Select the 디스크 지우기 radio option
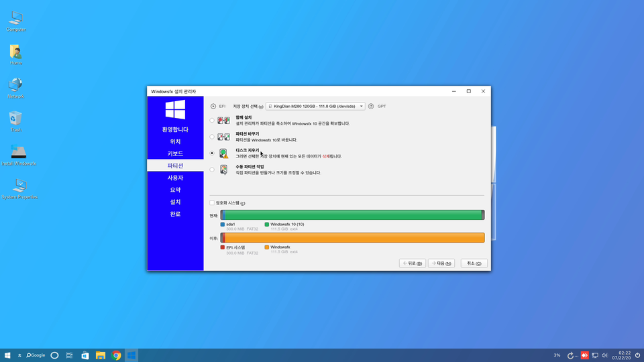 tap(212, 153)
